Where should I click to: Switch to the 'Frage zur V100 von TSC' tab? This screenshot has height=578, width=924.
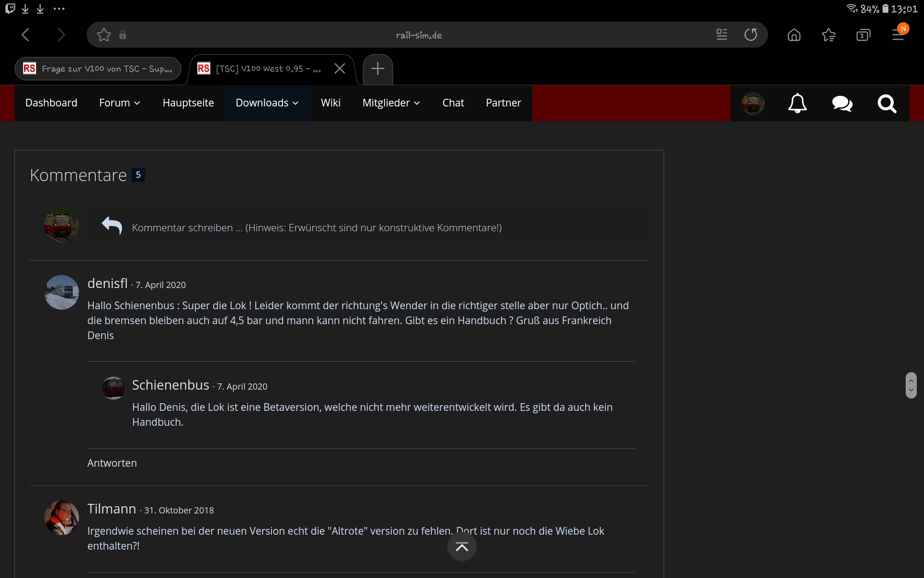(98, 69)
